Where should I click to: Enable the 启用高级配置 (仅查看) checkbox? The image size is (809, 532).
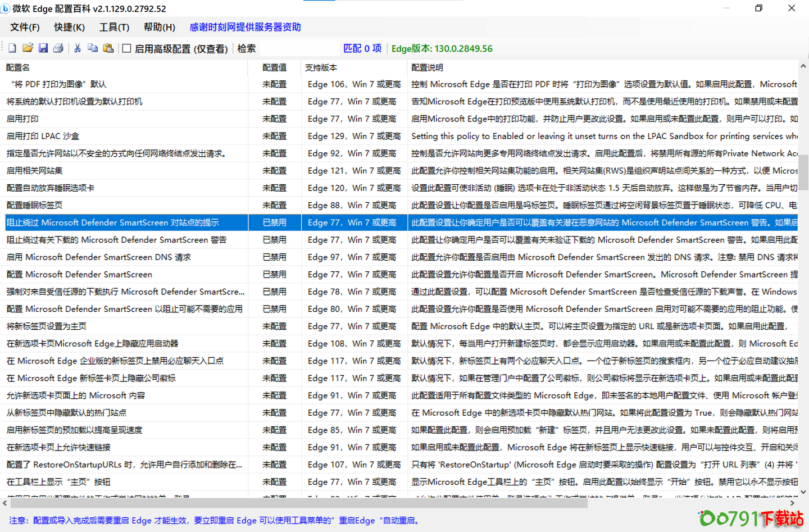point(127,48)
